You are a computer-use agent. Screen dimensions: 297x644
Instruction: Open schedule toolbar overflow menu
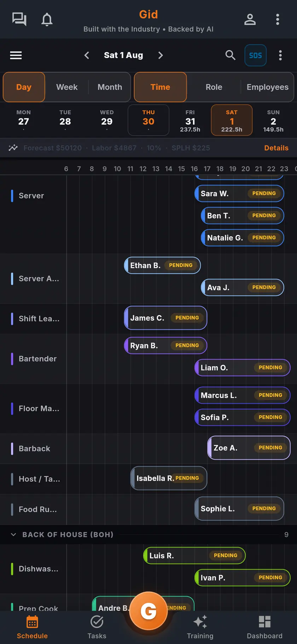pyautogui.click(x=280, y=55)
